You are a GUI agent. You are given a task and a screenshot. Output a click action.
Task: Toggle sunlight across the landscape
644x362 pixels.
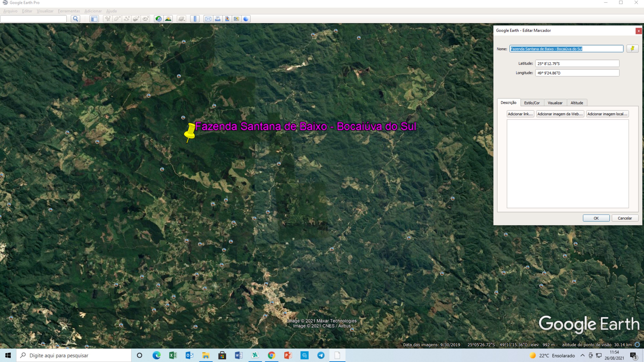pos(168,19)
